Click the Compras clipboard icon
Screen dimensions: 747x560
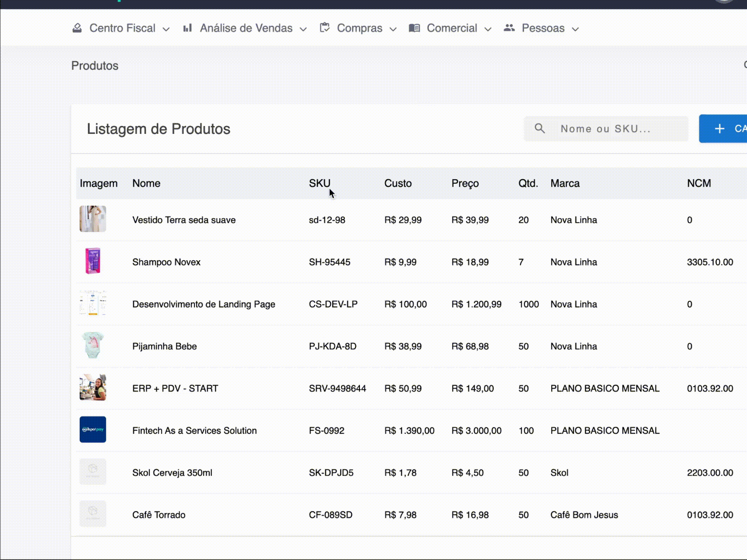pos(324,28)
